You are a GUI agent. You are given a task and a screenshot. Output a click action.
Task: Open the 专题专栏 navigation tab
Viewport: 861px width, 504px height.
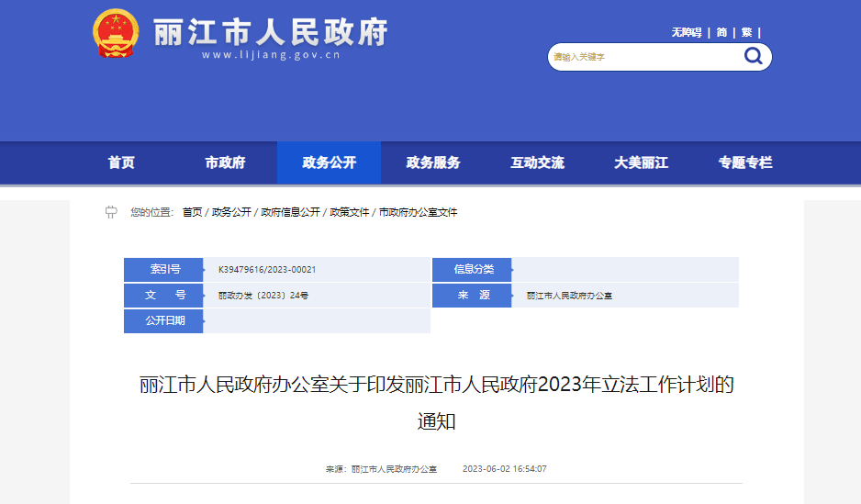point(745,162)
